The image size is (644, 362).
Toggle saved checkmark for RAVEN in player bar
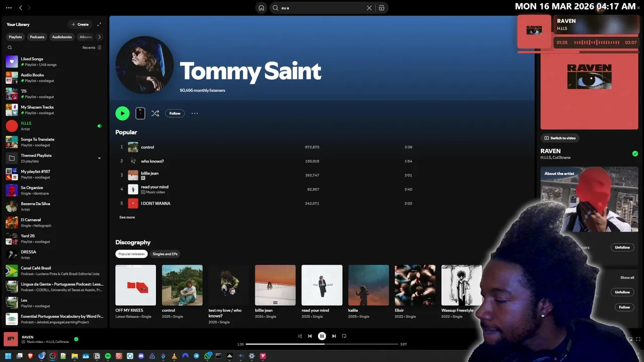pyautogui.click(x=76, y=339)
